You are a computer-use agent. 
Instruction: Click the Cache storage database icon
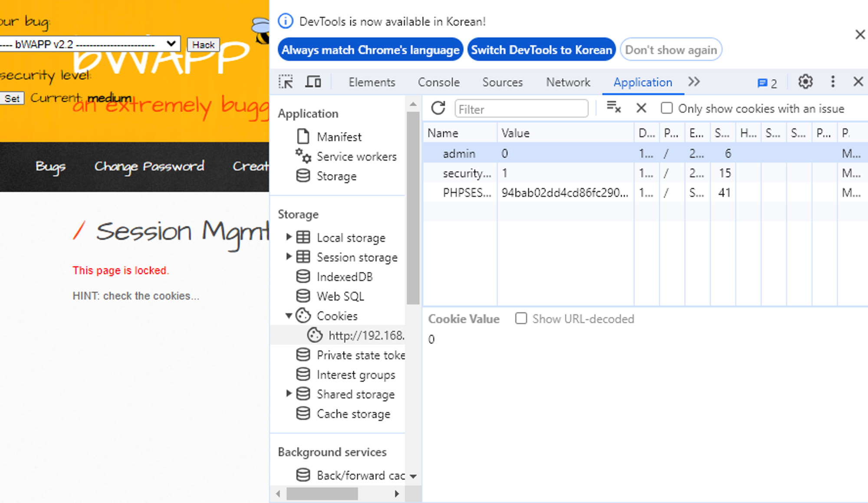pyautogui.click(x=303, y=413)
